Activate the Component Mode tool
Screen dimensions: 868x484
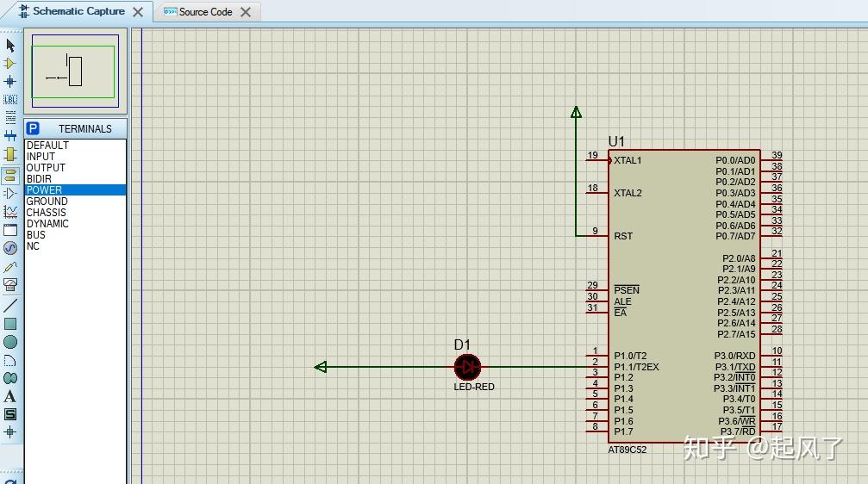click(10, 63)
